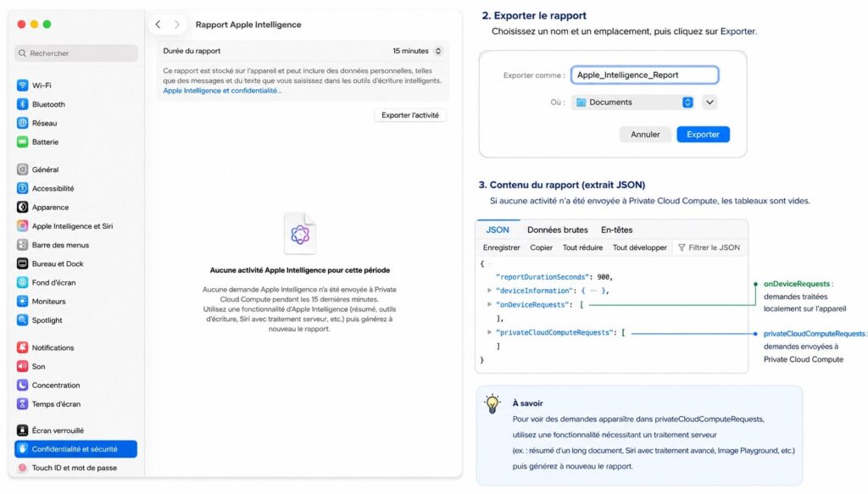Click the Notifications bell icon
The height and width of the screenshot is (494, 868).
(22, 347)
